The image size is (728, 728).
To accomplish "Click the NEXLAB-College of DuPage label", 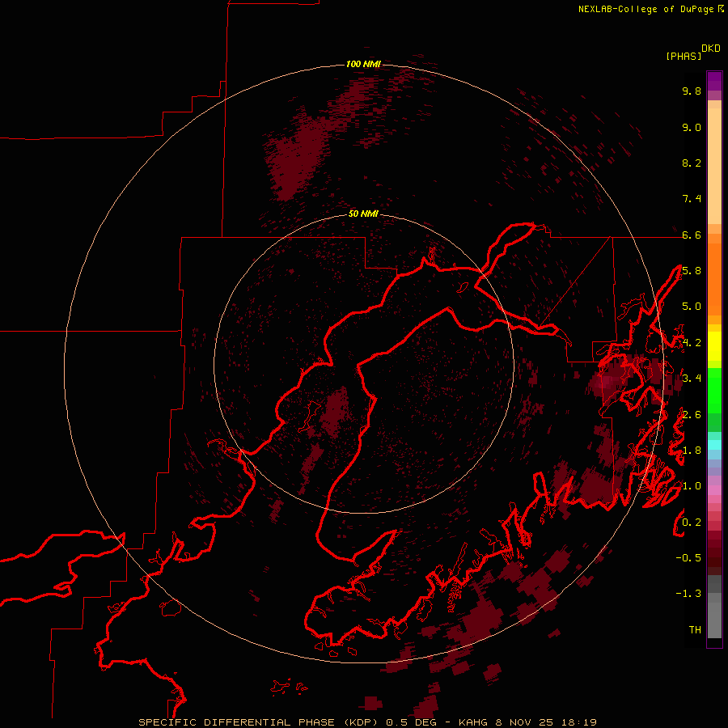I will (651, 9).
